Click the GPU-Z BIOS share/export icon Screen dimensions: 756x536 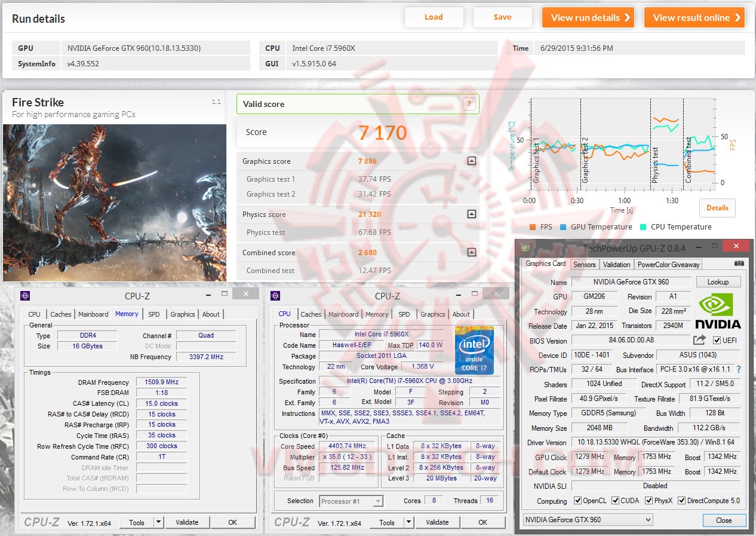(699, 340)
